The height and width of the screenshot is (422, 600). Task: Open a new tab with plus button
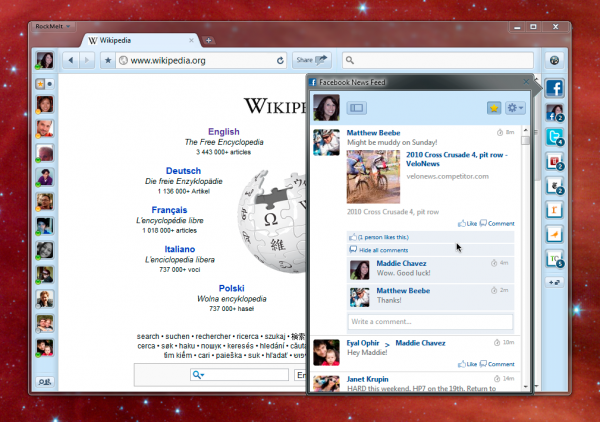(x=208, y=40)
